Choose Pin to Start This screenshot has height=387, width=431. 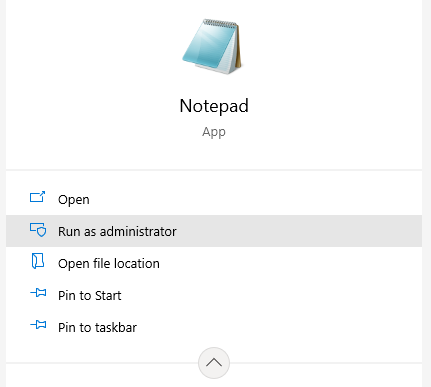pos(214,295)
